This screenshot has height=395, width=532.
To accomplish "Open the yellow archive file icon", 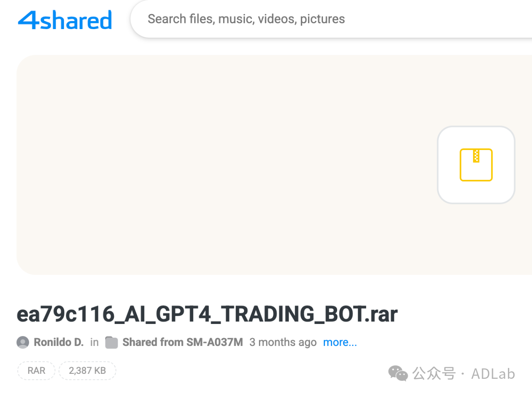I will (x=476, y=165).
